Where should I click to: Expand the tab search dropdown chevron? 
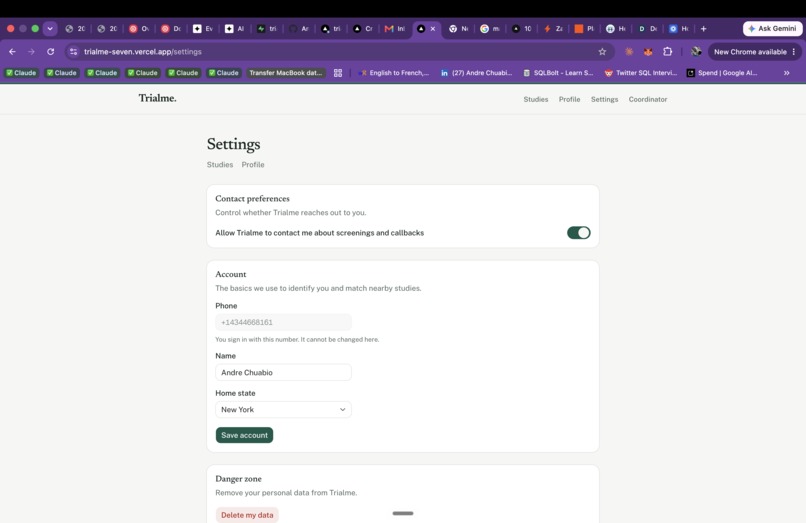pyautogui.click(x=50, y=29)
